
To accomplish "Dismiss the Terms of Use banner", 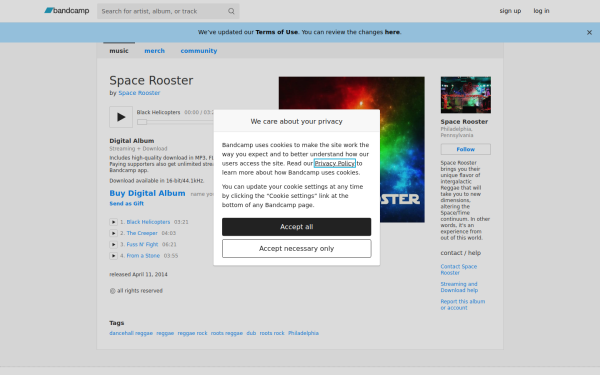I will (x=589, y=33).
